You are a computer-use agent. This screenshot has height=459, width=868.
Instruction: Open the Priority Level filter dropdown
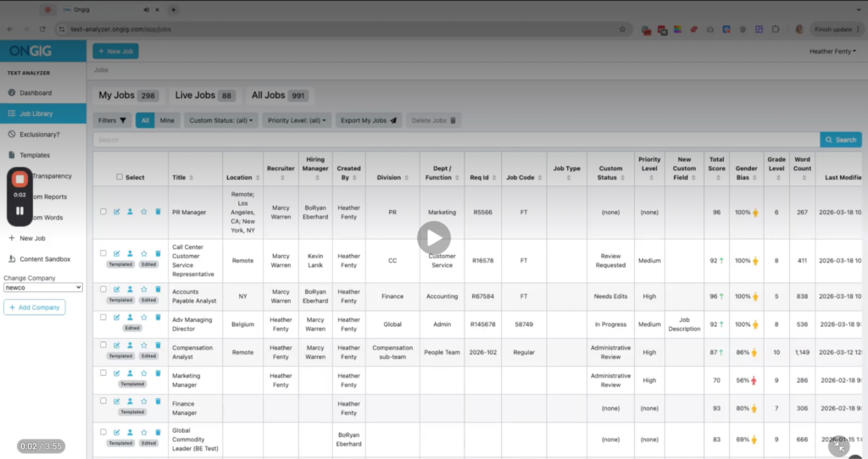click(296, 120)
